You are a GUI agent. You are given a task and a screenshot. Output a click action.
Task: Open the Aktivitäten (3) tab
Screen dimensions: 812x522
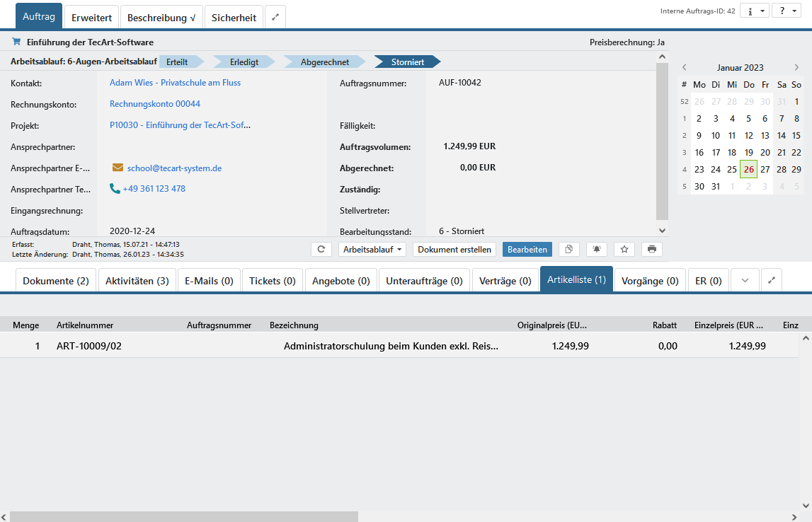(137, 281)
